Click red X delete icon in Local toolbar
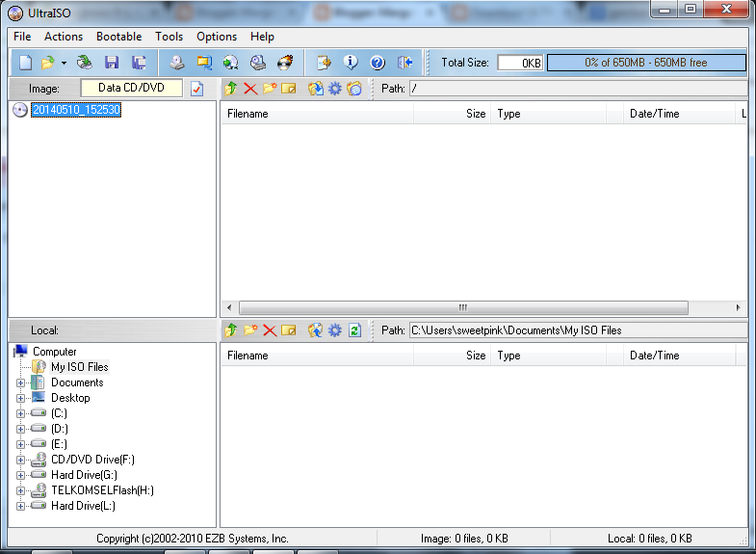Screen dimensions: 756x554 (x=270, y=330)
